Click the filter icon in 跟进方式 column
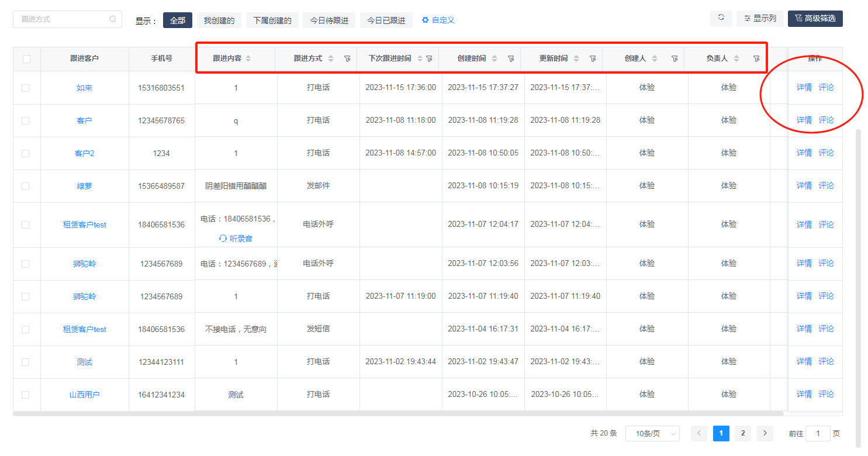This screenshot has height=456, width=868. [x=347, y=58]
